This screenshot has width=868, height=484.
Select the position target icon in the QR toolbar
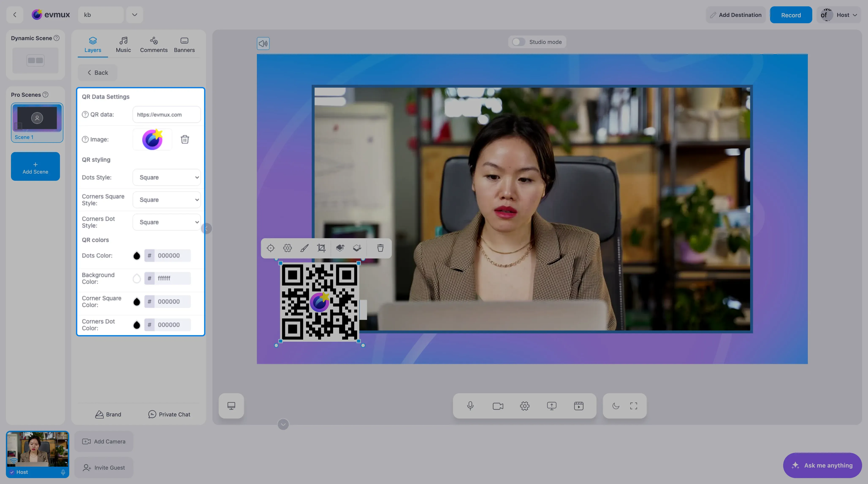(271, 248)
